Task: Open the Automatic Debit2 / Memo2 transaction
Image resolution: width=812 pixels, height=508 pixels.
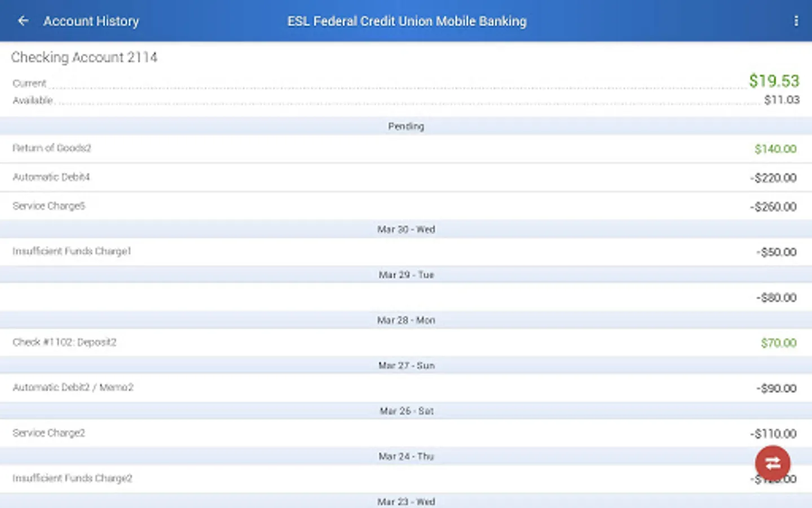Action: pos(406,388)
